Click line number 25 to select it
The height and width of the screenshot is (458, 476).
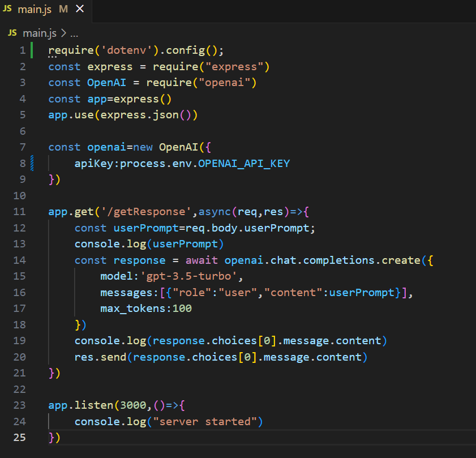19,437
